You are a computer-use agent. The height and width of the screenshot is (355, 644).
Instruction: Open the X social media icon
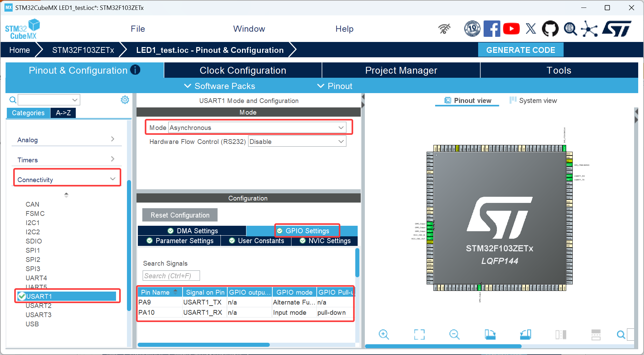pyautogui.click(x=531, y=29)
